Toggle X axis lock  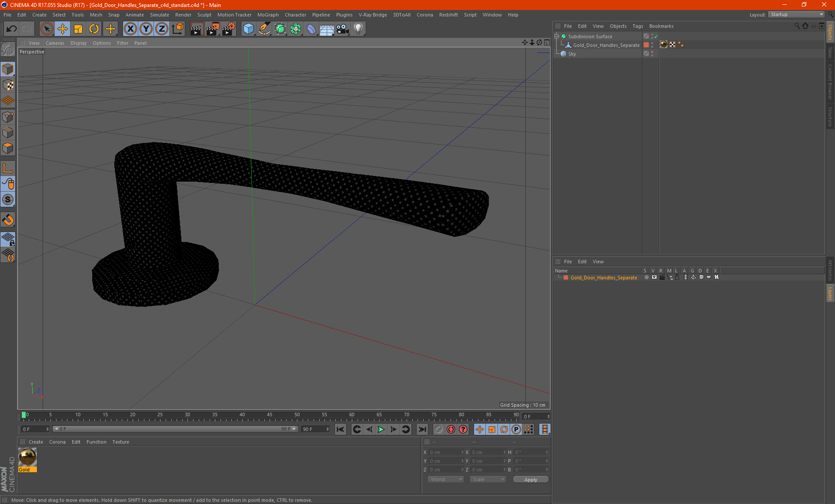coord(130,29)
